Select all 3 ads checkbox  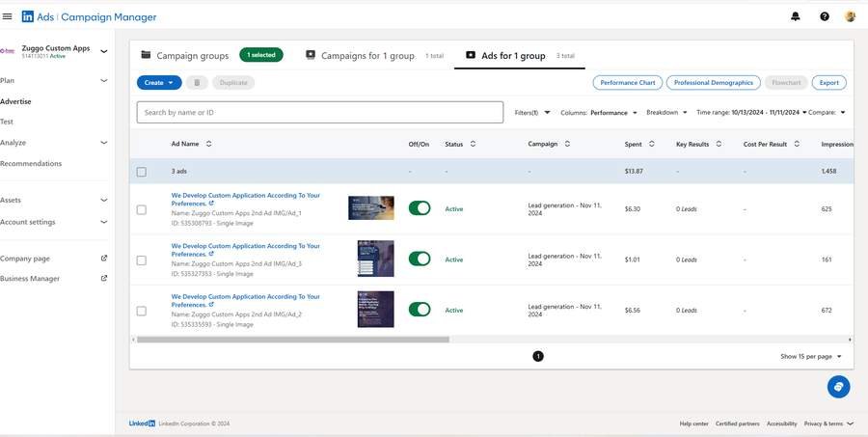coord(142,172)
